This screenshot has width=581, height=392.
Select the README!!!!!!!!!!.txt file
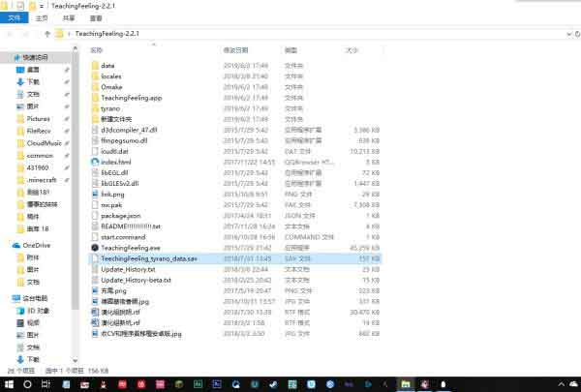click(x=131, y=226)
